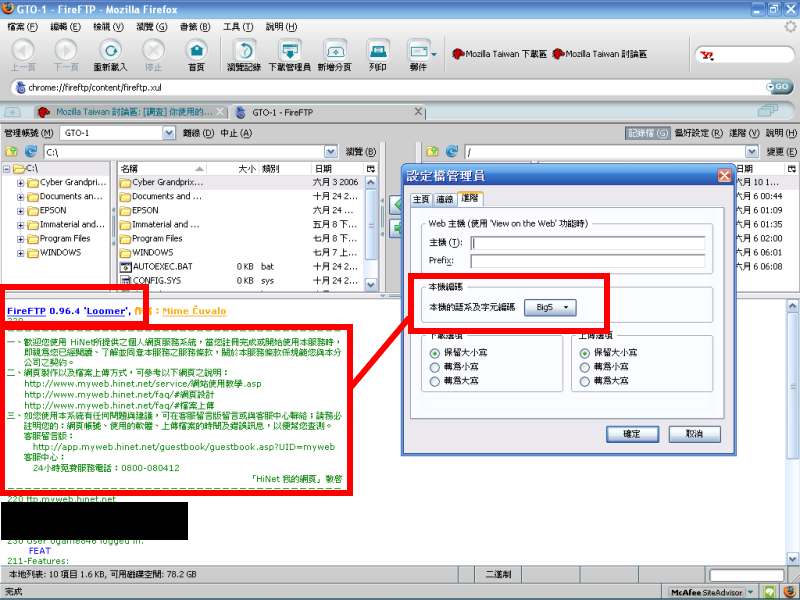Expand the Cyber Grandpri... tree folder
Viewport: 800px width, 600px height.
[20, 183]
